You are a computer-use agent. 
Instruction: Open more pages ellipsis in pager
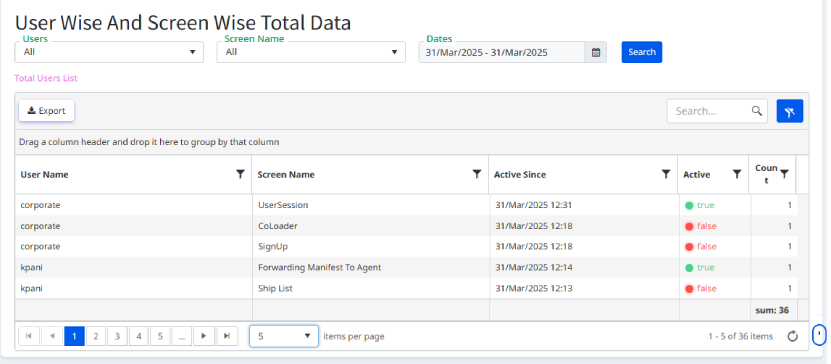pyautogui.click(x=181, y=336)
